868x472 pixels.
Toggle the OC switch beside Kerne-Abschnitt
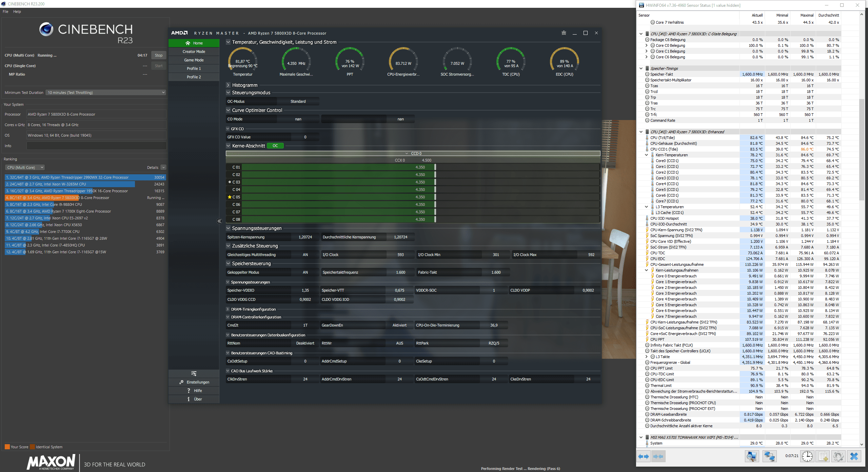pyautogui.click(x=275, y=146)
